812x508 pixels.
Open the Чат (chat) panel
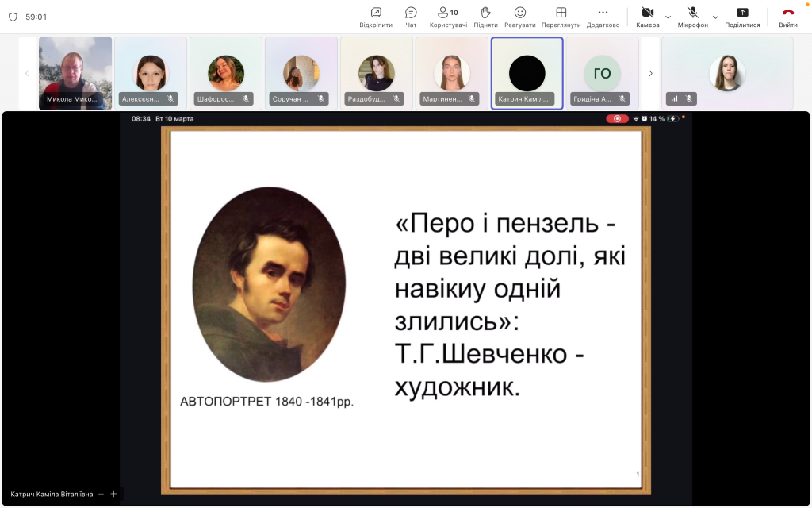tap(411, 16)
